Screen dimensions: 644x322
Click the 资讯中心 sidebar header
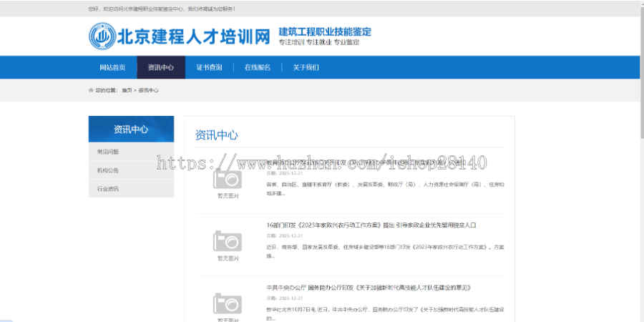click(131, 130)
